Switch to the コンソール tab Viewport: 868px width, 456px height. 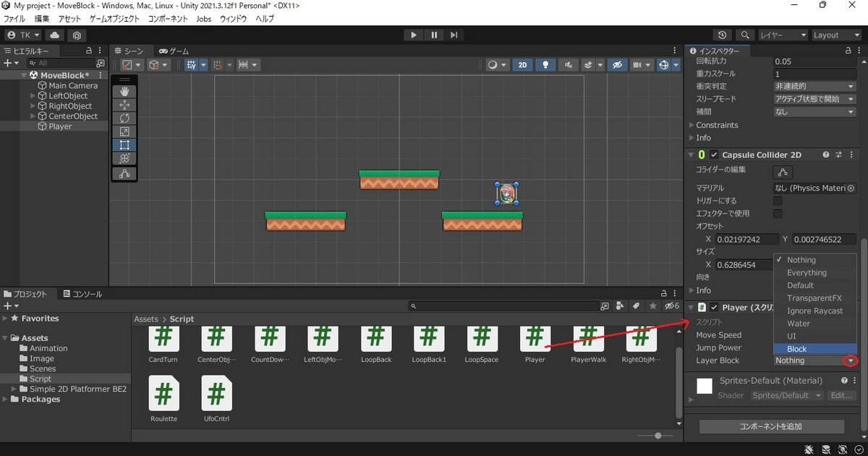click(82, 294)
